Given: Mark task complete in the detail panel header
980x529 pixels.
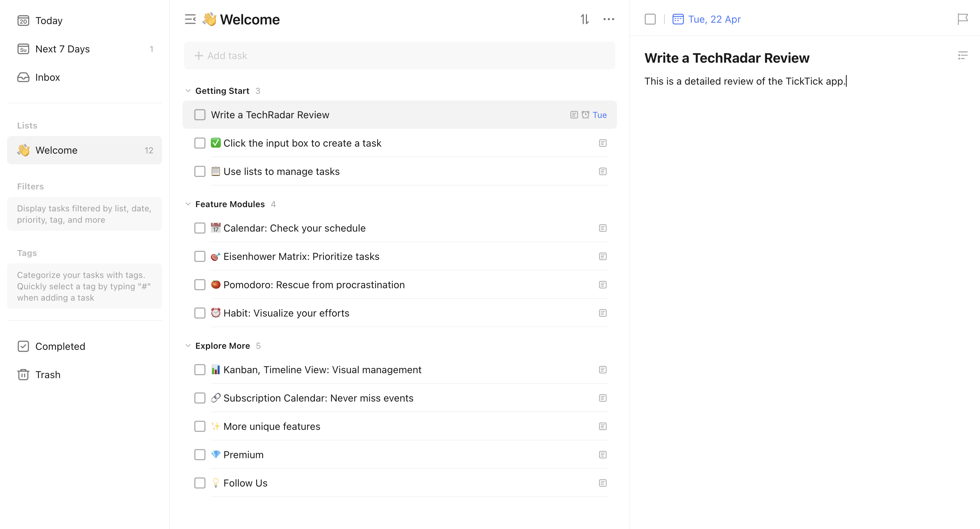Looking at the screenshot, I should [x=650, y=19].
